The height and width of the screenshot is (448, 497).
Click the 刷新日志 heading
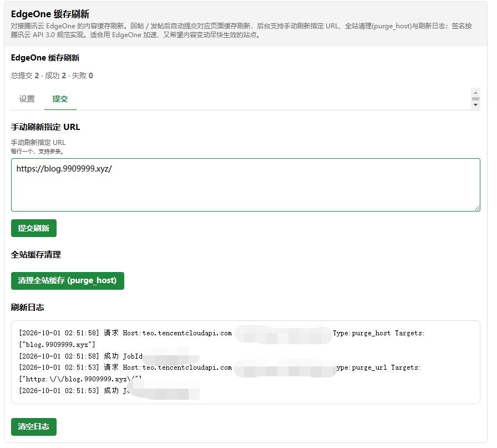[x=28, y=307]
